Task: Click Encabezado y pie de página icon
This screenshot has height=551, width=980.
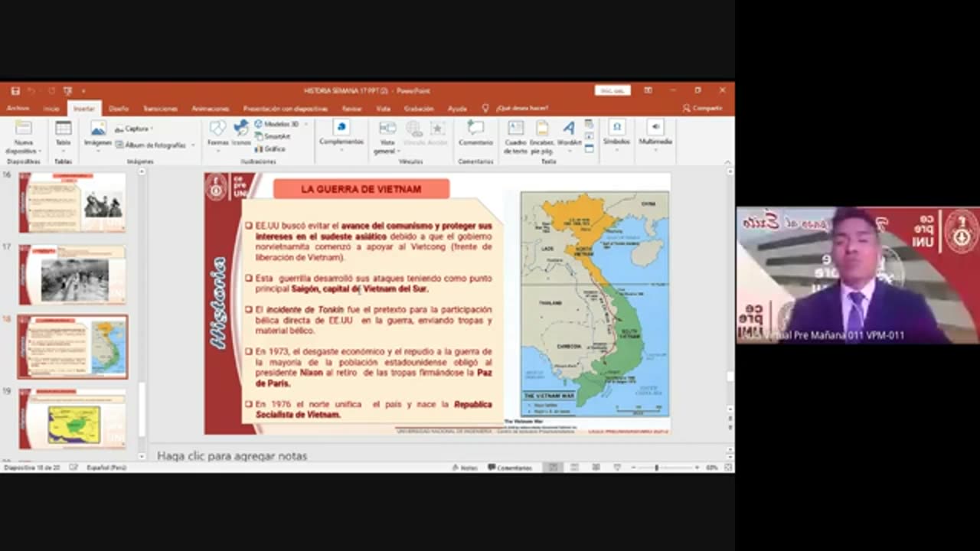Action: tap(541, 138)
